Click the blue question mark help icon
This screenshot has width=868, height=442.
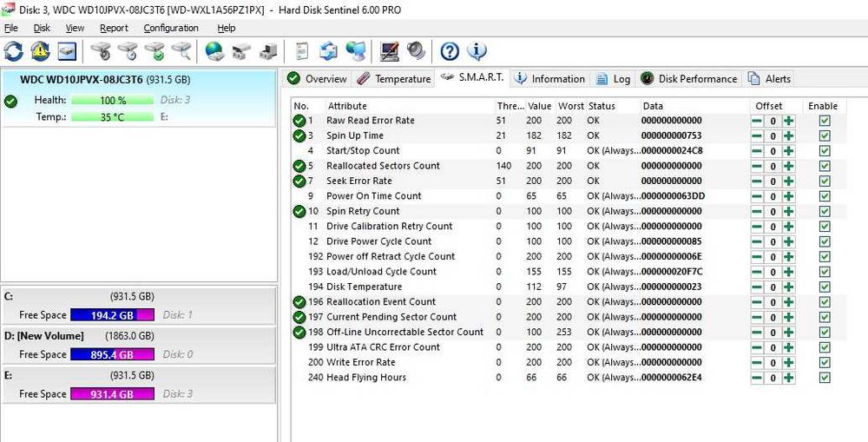pyautogui.click(x=450, y=51)
